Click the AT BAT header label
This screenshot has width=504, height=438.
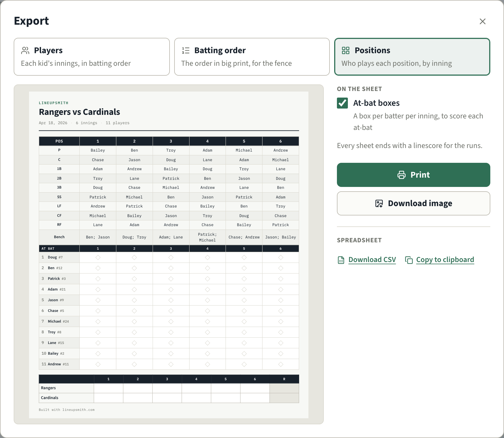48,249
